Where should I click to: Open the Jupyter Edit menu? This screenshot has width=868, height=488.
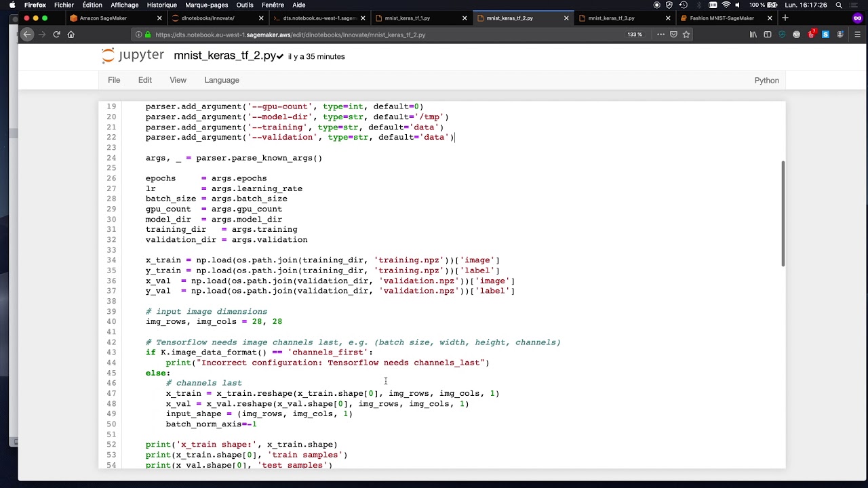(x=145, y=80)
